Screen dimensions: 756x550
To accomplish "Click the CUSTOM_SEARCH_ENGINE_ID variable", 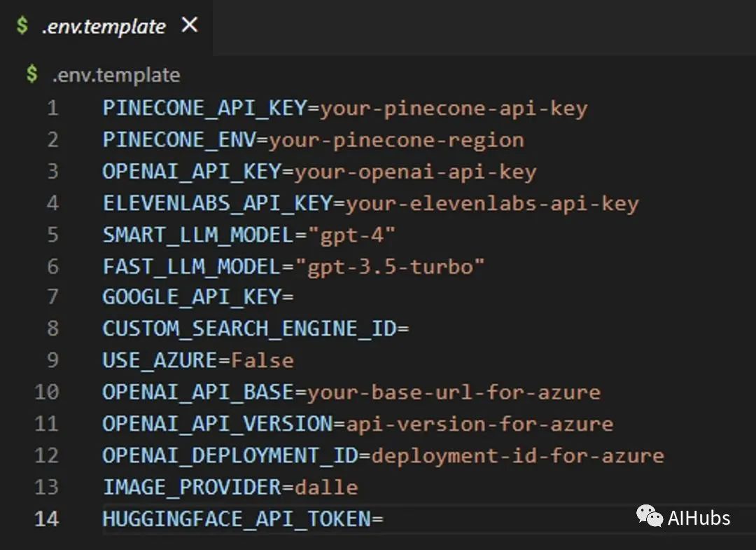I will [x=249, y=329].
